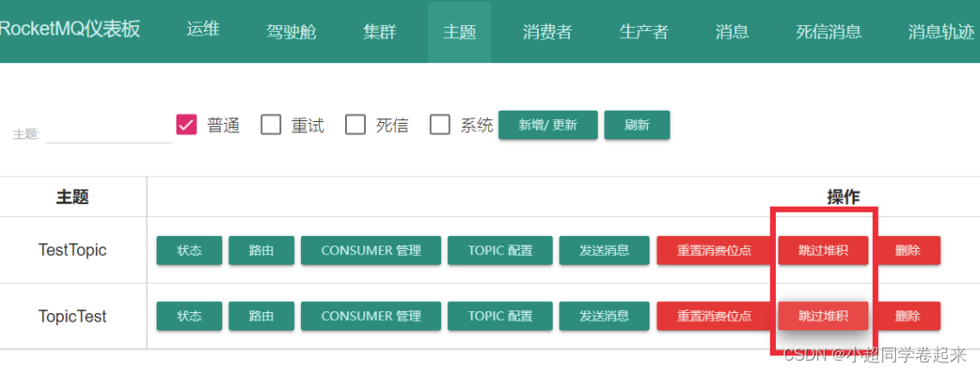Click the 刷新 button

[637, 125]
